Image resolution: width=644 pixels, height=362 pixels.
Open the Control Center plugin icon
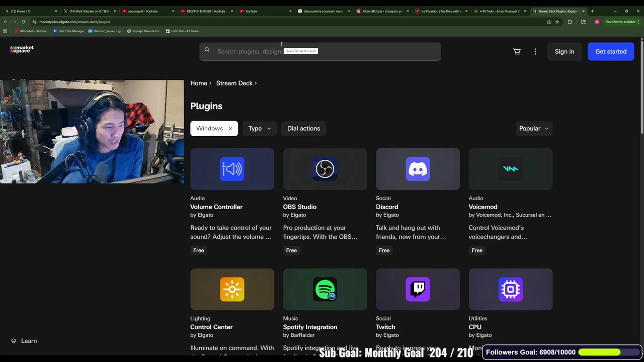click(x=232, y=289)
